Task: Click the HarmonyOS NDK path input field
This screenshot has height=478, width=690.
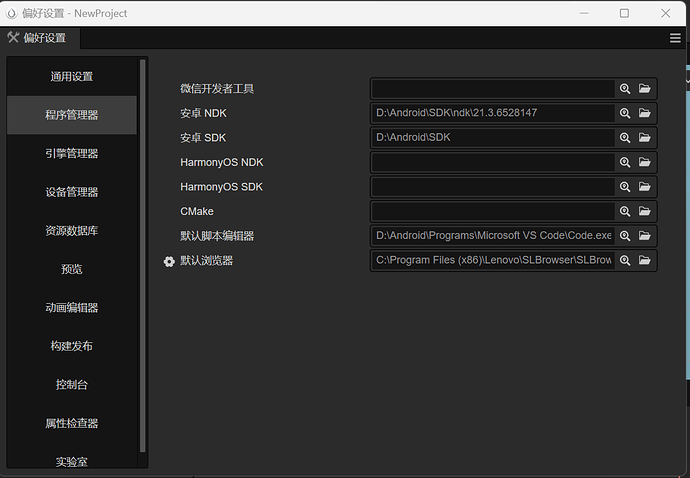Action: (493, 162)
